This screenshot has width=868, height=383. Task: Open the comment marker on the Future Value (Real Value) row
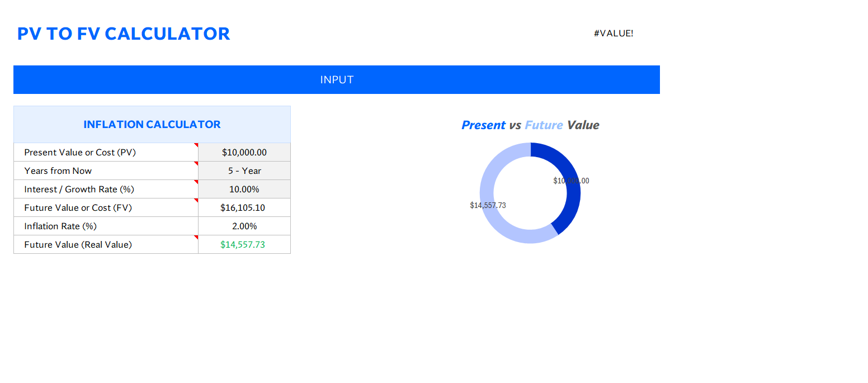(196, 237)
